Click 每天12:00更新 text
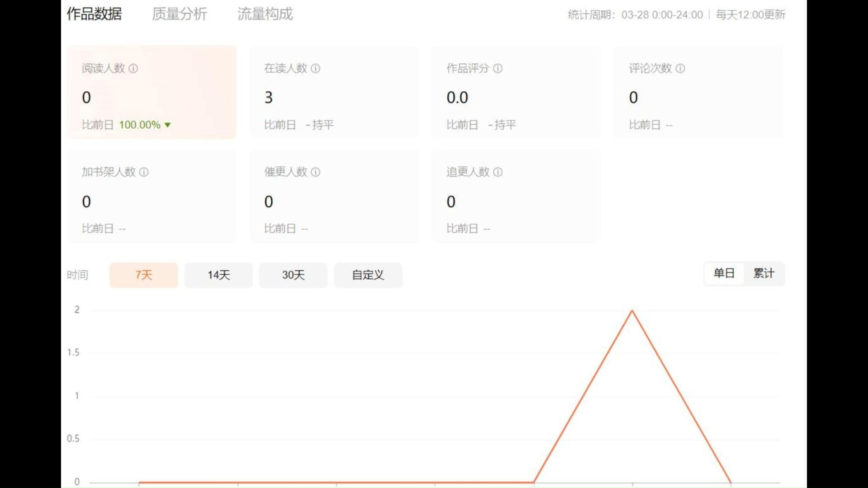This screenshot has height=488, width=868. (750, 15)
